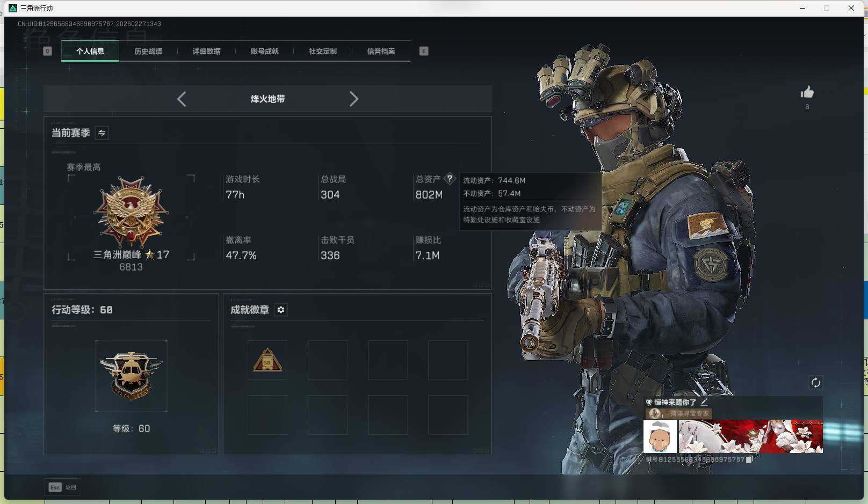Click the shield icon beside player name
Image resolution: width=868 pixels, height=504 pixels.
(x=649, y=402)
